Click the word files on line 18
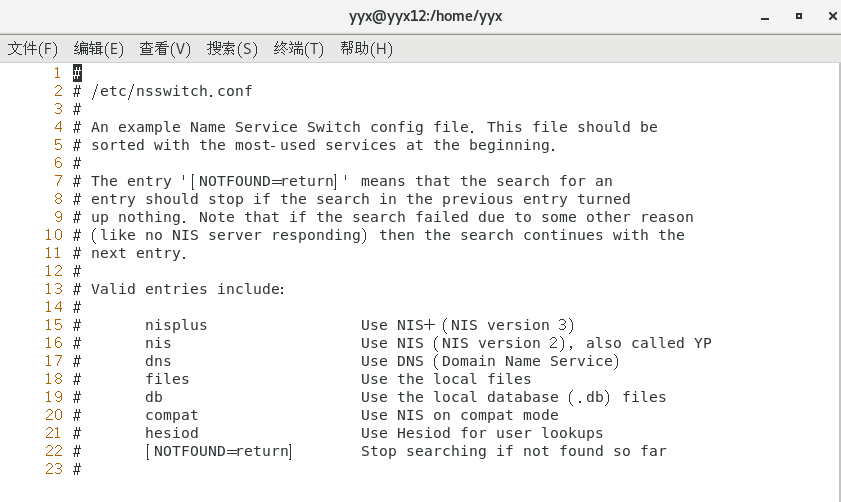The image size is (841, 502). [x=167, y=379]
